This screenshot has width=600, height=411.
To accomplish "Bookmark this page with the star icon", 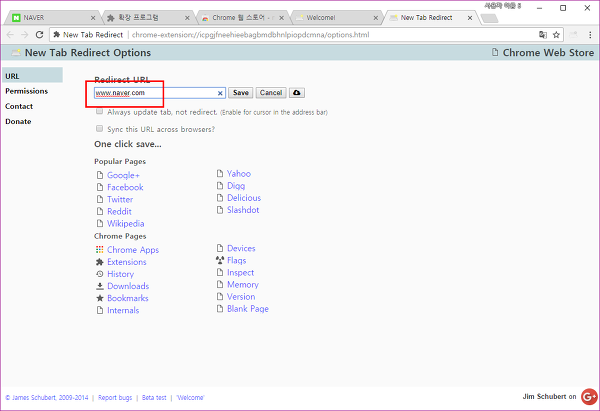I will (x=556, y=35).
